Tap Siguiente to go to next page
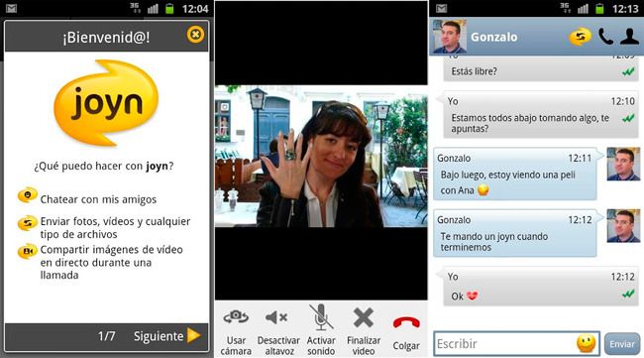644x358 pixels. tap(166, 336)
